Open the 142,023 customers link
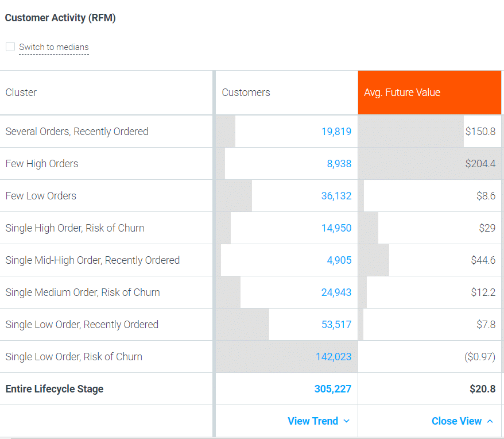The image size is (504, 439). point(334,357)
